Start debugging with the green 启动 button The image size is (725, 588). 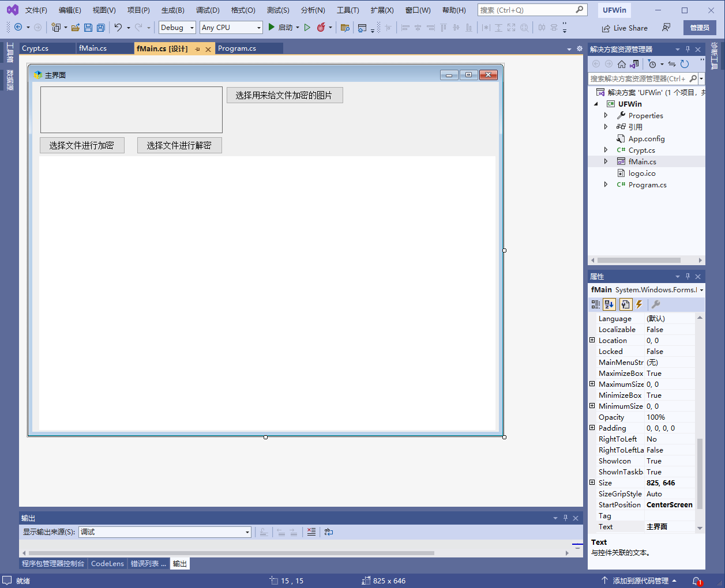pos(281,27)
